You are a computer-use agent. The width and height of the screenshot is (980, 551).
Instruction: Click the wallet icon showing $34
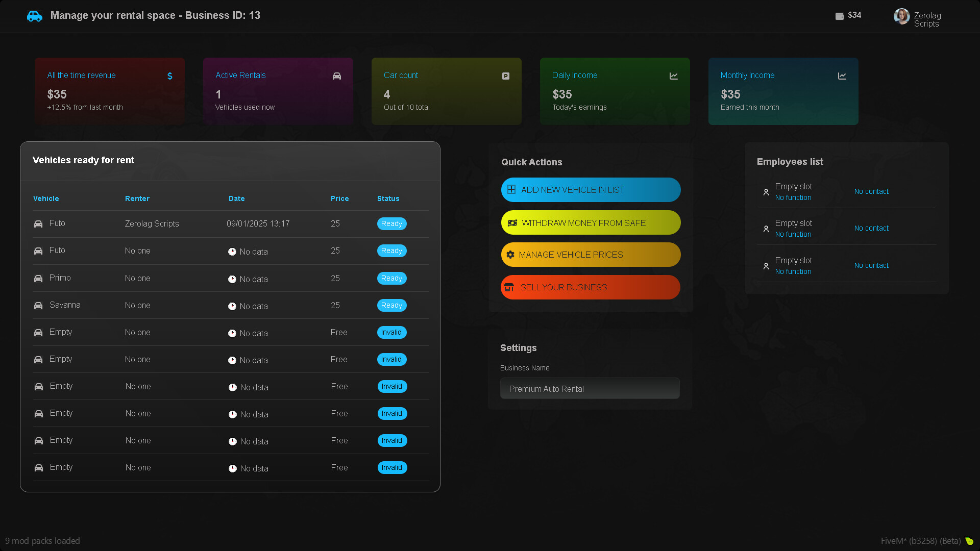pos(839,16)
